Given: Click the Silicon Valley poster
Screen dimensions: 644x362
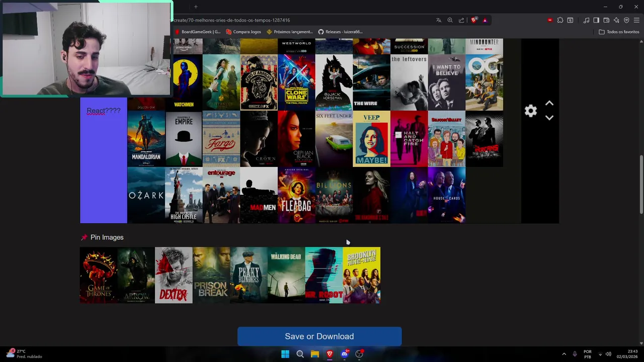Looking at the screenshot, I should pyautogui.click(x=447, y=139).
